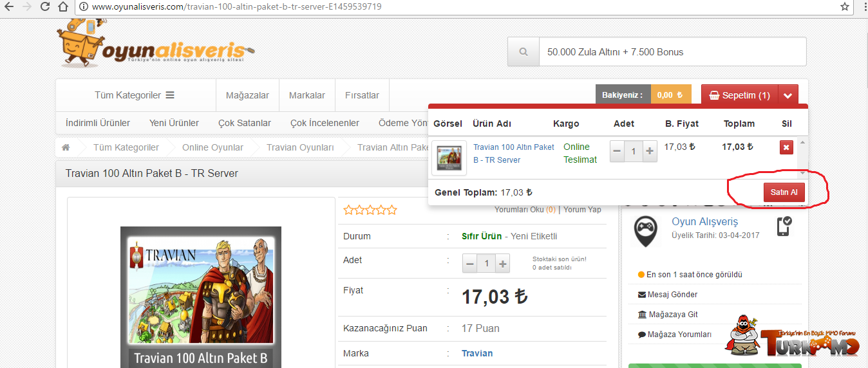Click the browser forward arrow
Image resolution: width=868 pixels, height=368 pixels.
(27, 7)
